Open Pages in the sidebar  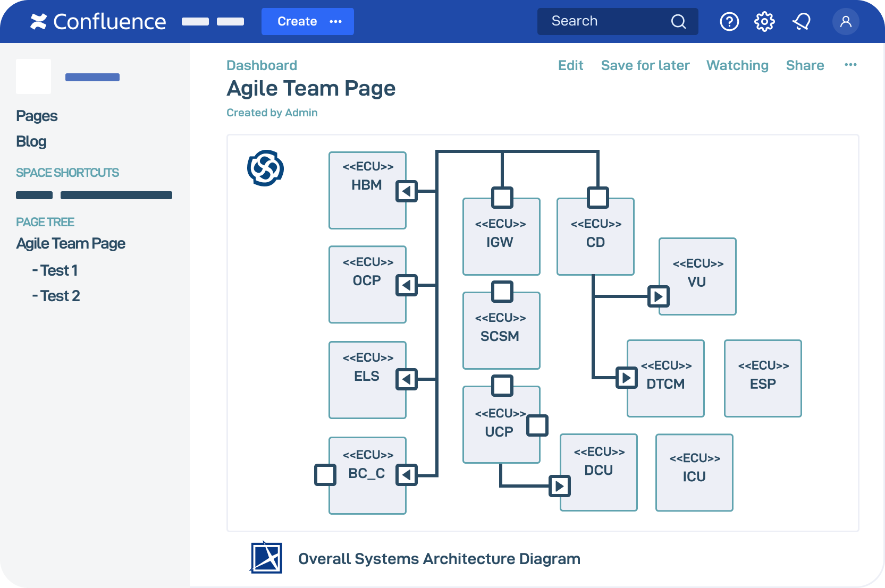[x=37, y=116]
